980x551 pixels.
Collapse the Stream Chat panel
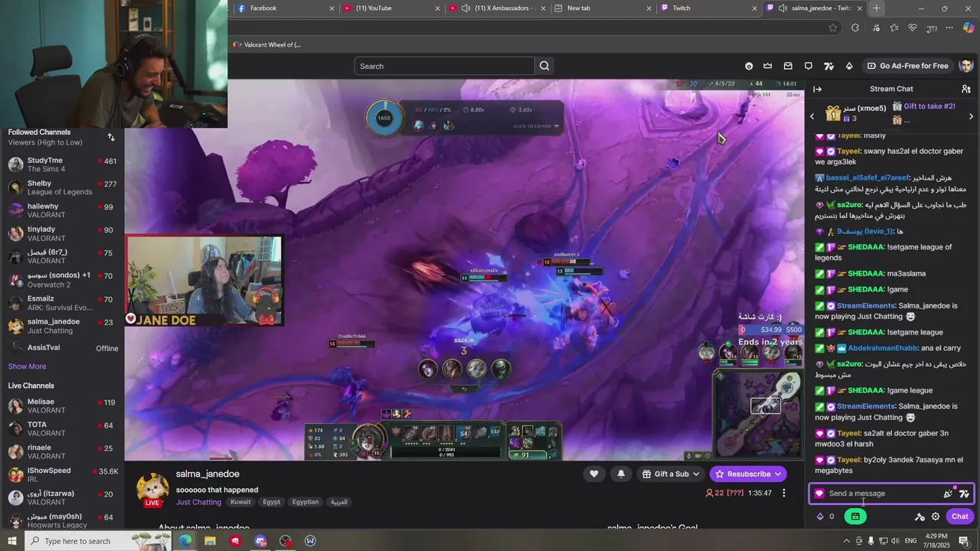[x=818, y=90]
